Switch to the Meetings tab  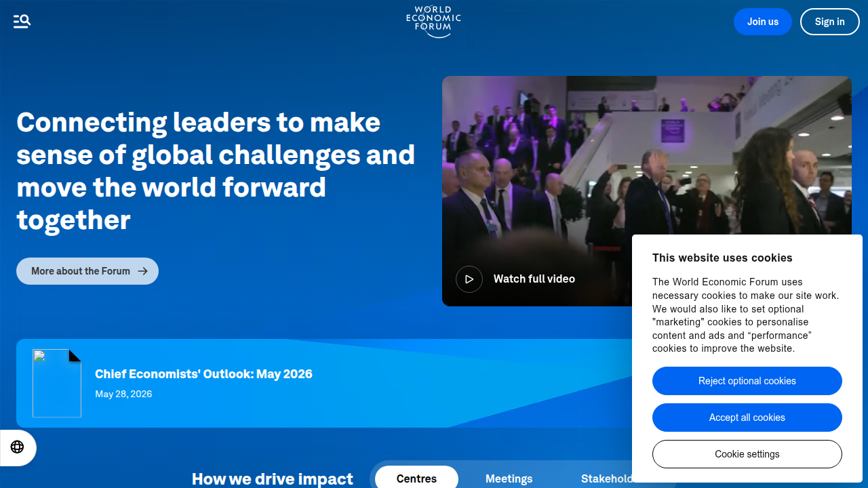point(509,479)
